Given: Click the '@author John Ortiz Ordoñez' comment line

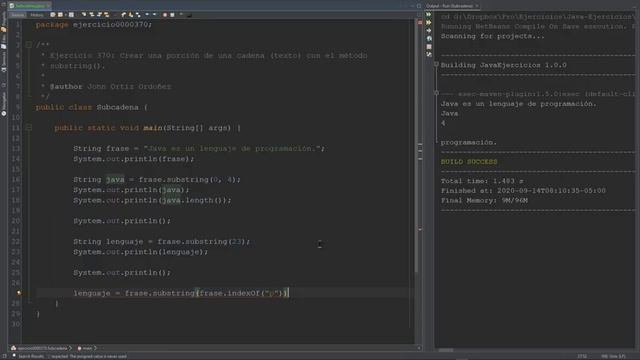Looking at the screenshot, I should pos(110,87).
